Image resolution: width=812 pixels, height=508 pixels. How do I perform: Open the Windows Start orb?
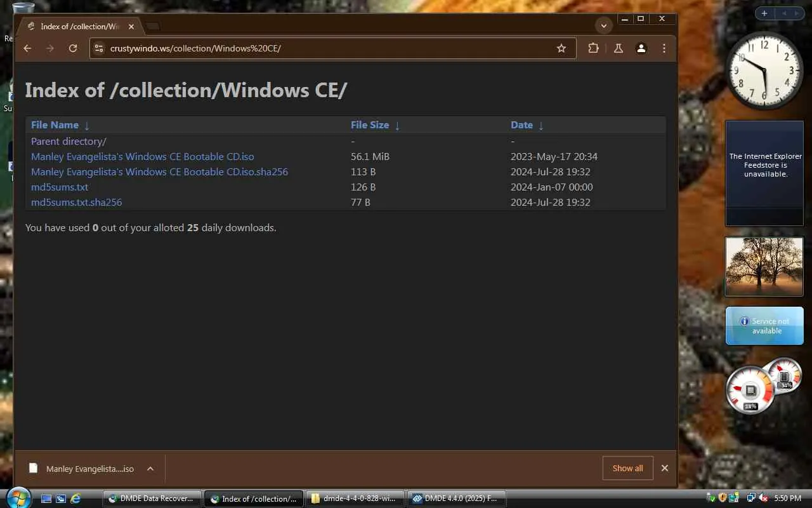click(17, 497)
